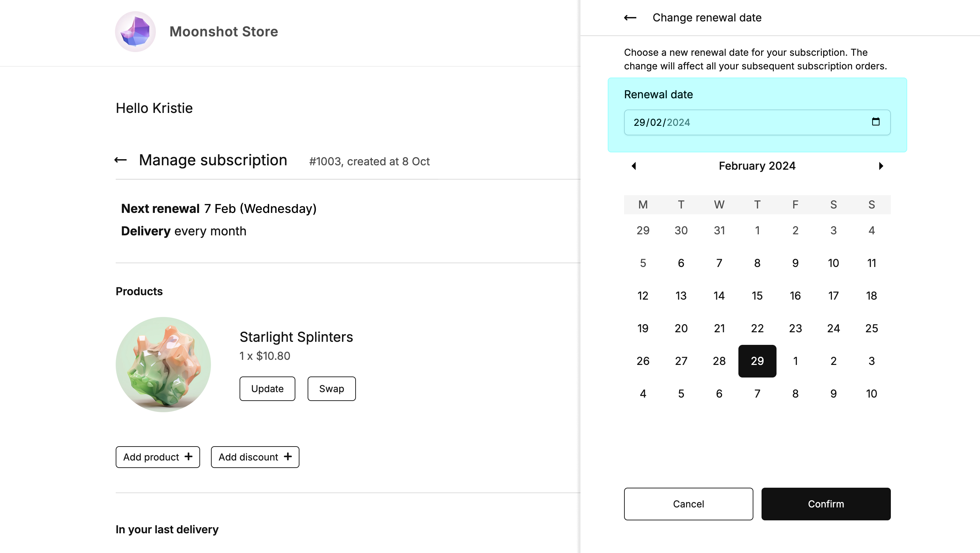Click the Change renewal date panel title
Viewport: 980px width, 553px height.
coord(707,17)
